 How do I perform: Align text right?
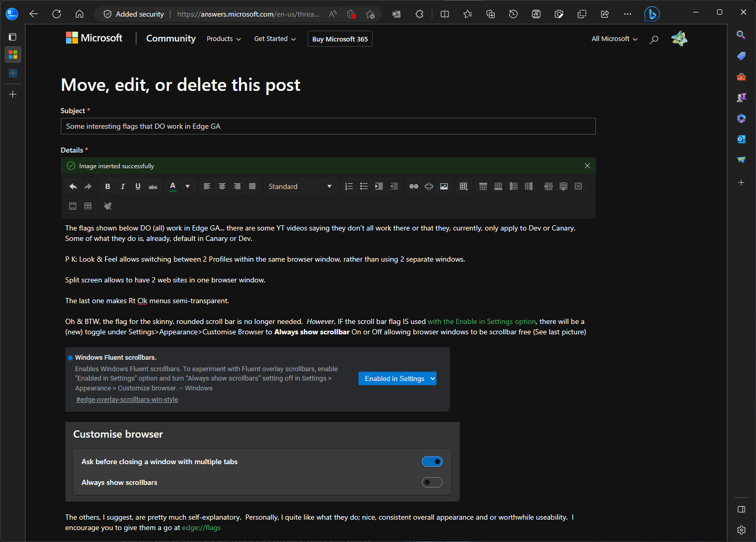(x=237, y=186)
